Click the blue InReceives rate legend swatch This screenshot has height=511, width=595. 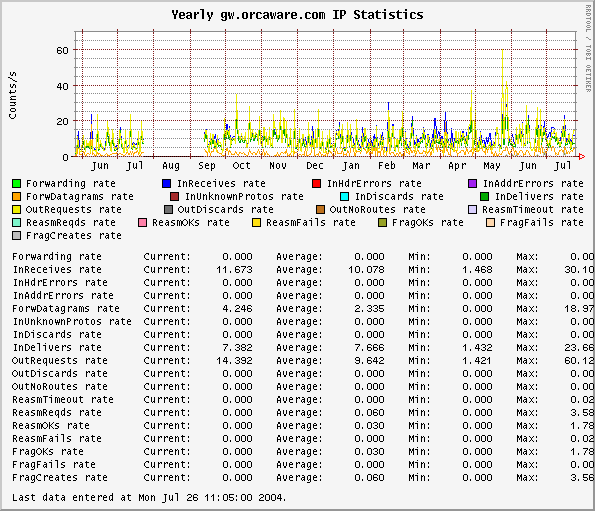pos(167,184)
